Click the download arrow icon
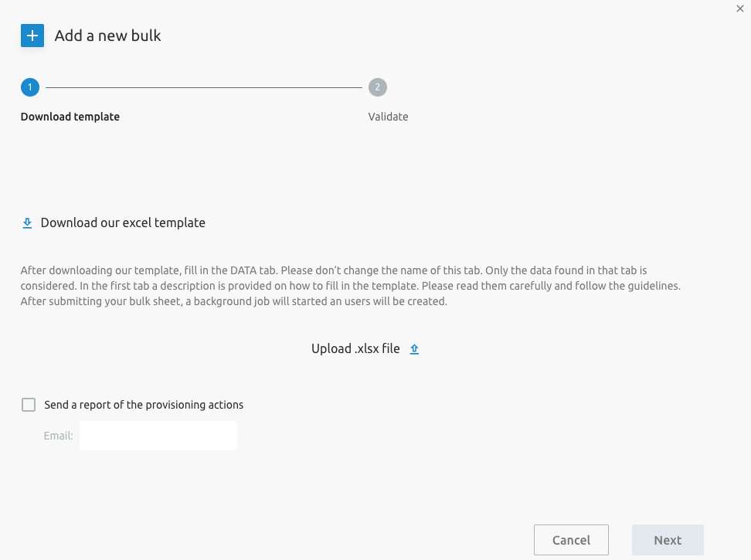Viewport: 751px width, 560px height. click(x=27, y=223)
